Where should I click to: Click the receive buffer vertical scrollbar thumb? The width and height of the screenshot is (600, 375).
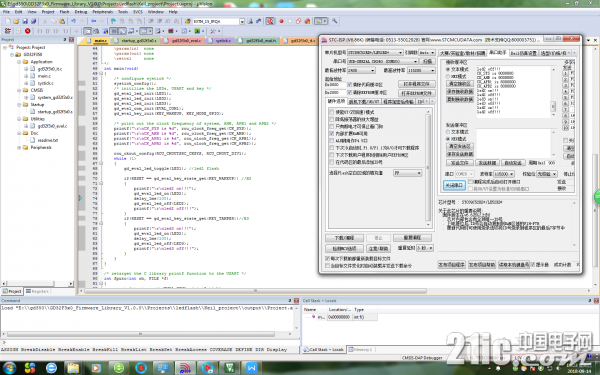coord(553,106)
